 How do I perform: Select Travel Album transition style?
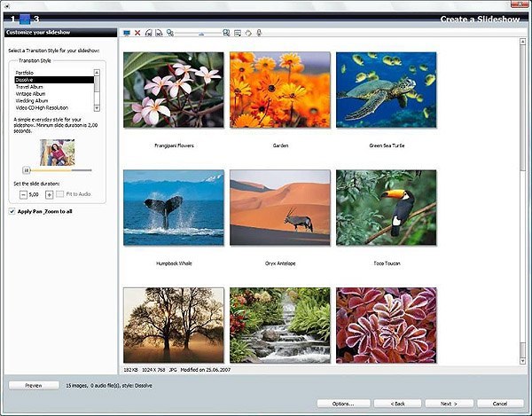pyautogui.click(x=32, y=87)
